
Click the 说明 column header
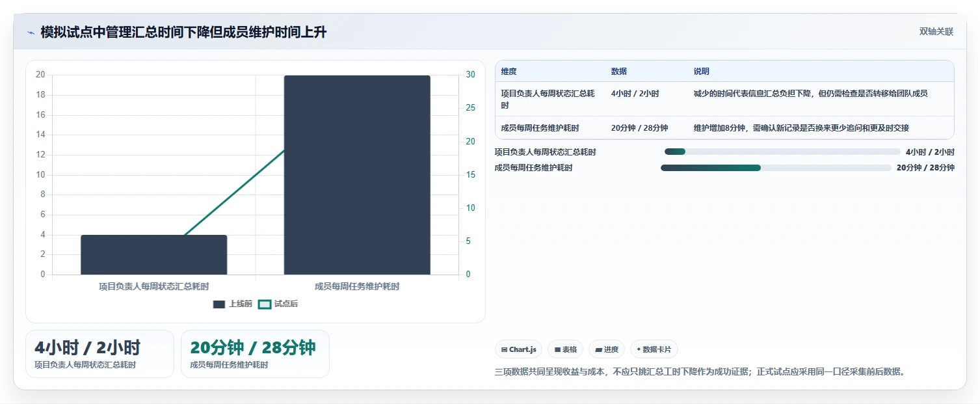pos(702,72)
